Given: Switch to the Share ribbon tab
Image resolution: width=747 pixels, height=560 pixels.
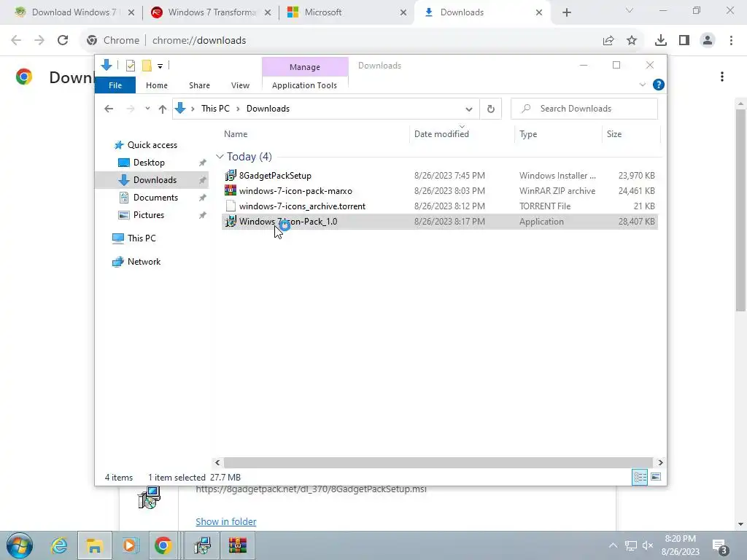Looking at the screenshot, I should [199, 85].
